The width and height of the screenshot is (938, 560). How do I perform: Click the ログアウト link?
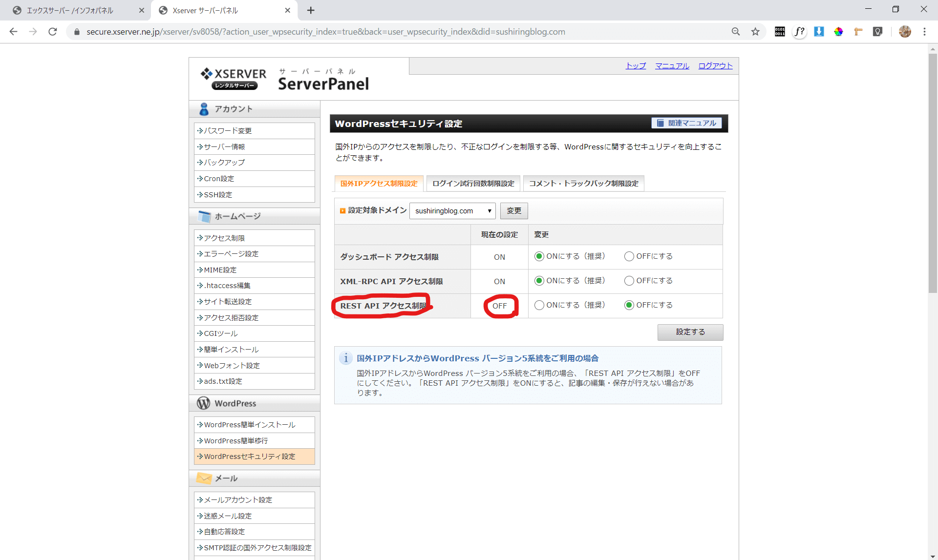tap(715, 66)
